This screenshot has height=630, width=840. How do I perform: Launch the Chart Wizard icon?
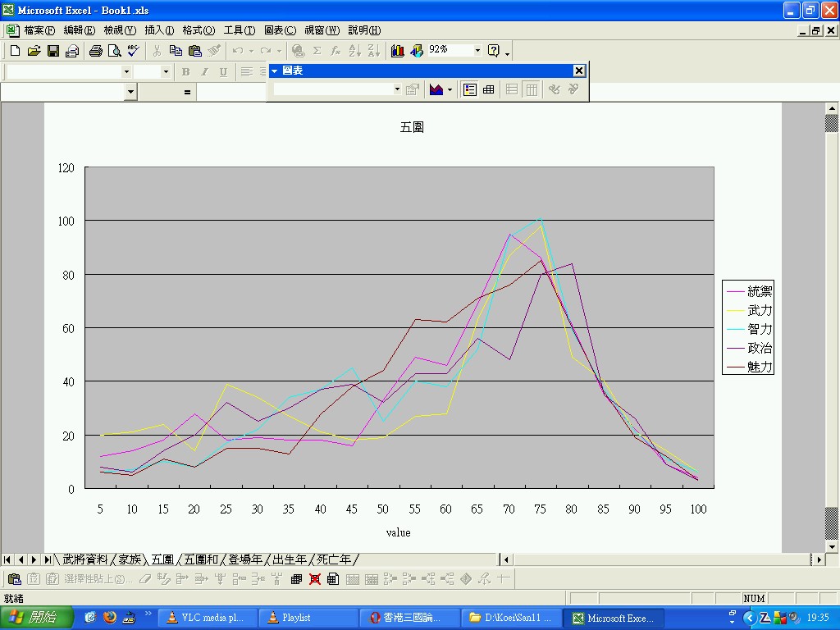pos(398,51)
